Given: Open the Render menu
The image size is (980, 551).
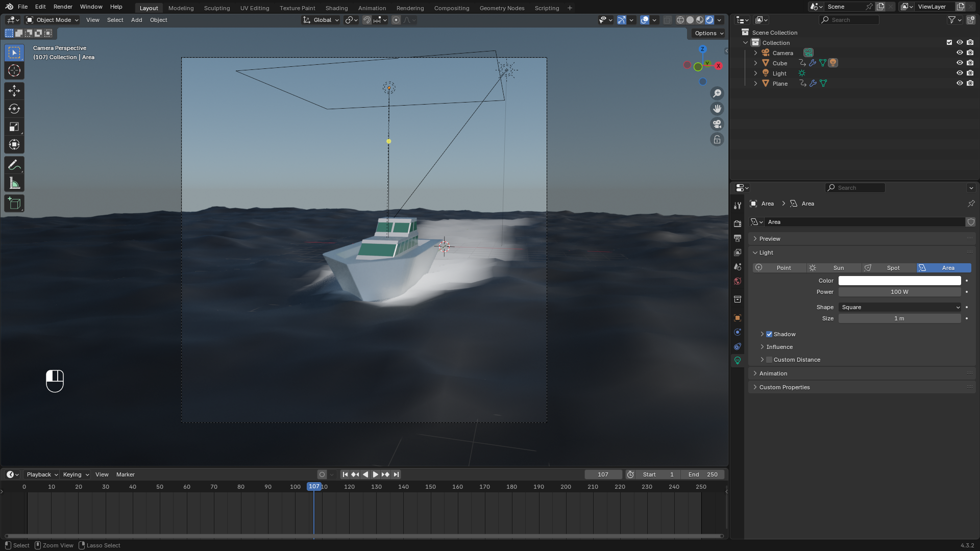Looking at the screenshot, I should pyautogui.click(x=63, y=7).
